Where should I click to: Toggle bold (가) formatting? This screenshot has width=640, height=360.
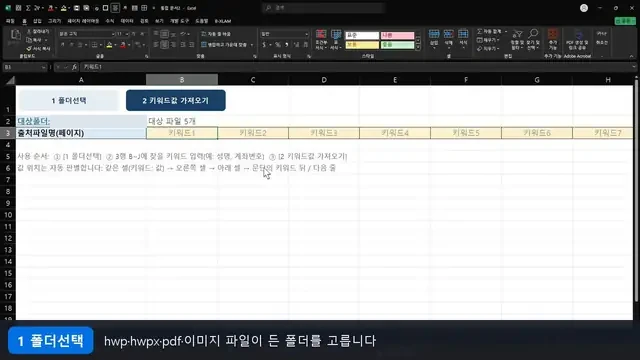[x=63, y=44]
